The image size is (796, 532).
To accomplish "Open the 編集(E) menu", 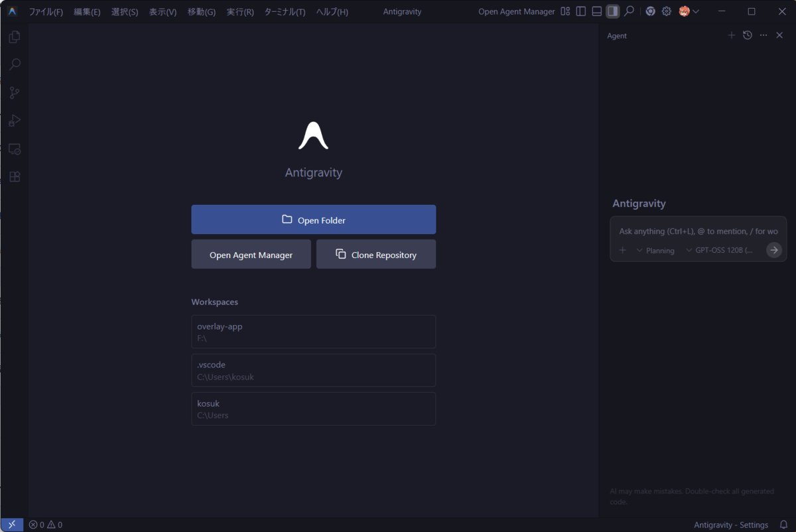I will pos(87,12).
